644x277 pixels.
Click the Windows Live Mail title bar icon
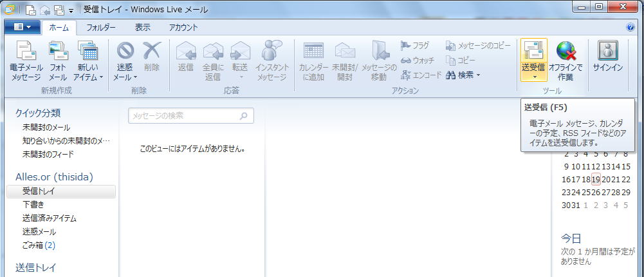10,9
